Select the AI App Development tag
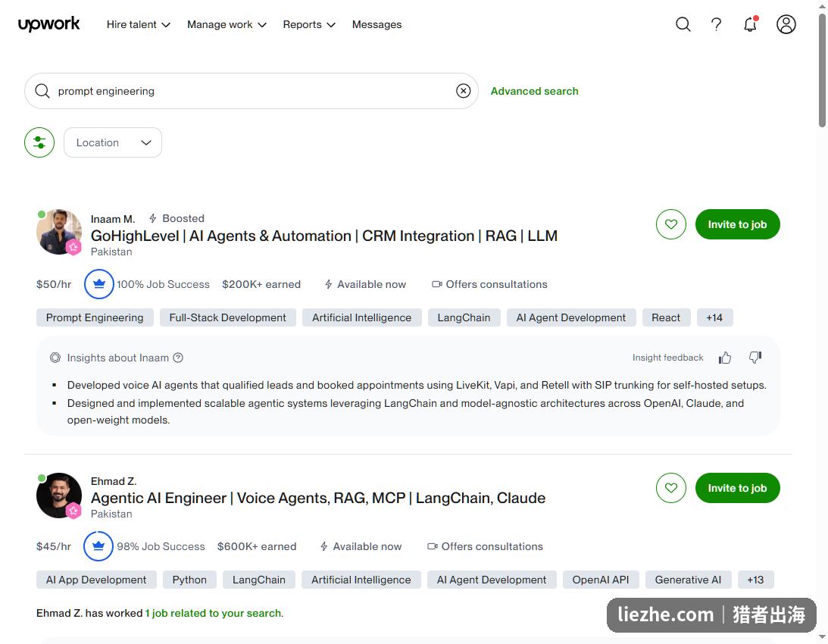828x644 pixels. 96,580
